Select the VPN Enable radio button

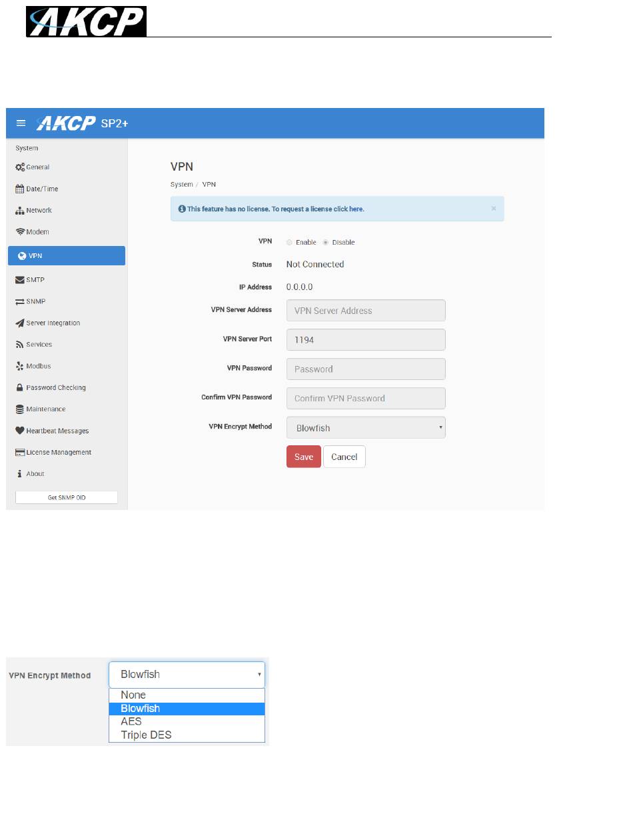(x=289, y=243)
